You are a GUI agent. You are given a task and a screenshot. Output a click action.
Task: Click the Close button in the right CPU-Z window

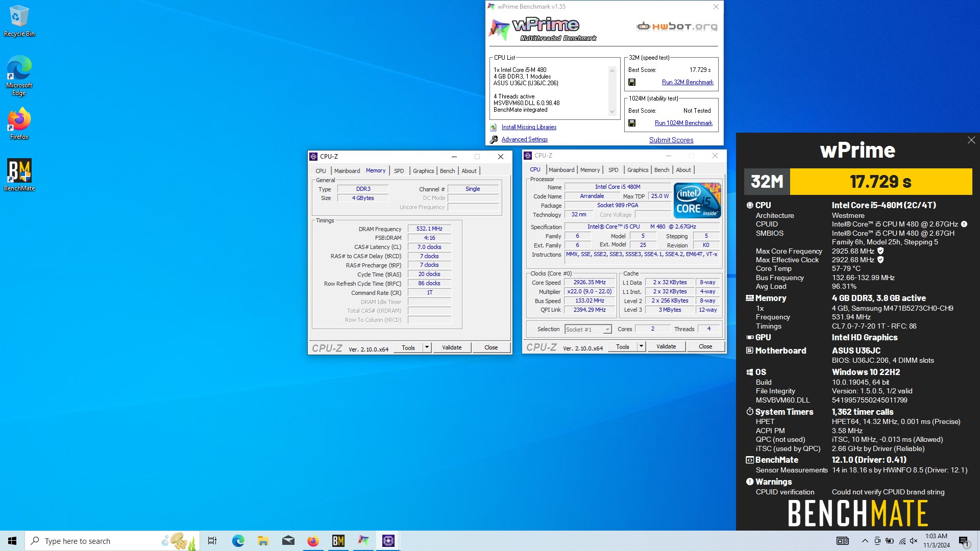coord(705,346)
